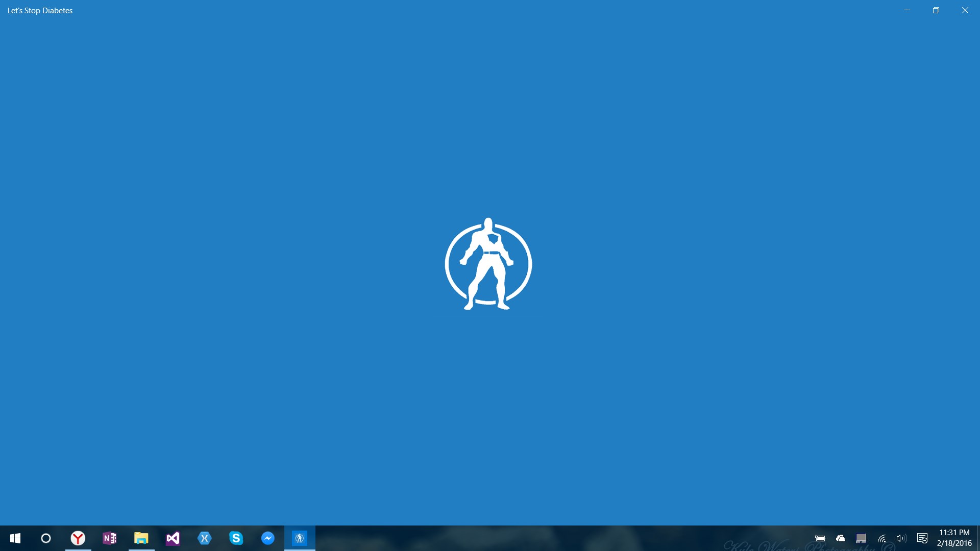
Task: Open Messenger from the taskbar
Action: [x=268, y=538]
